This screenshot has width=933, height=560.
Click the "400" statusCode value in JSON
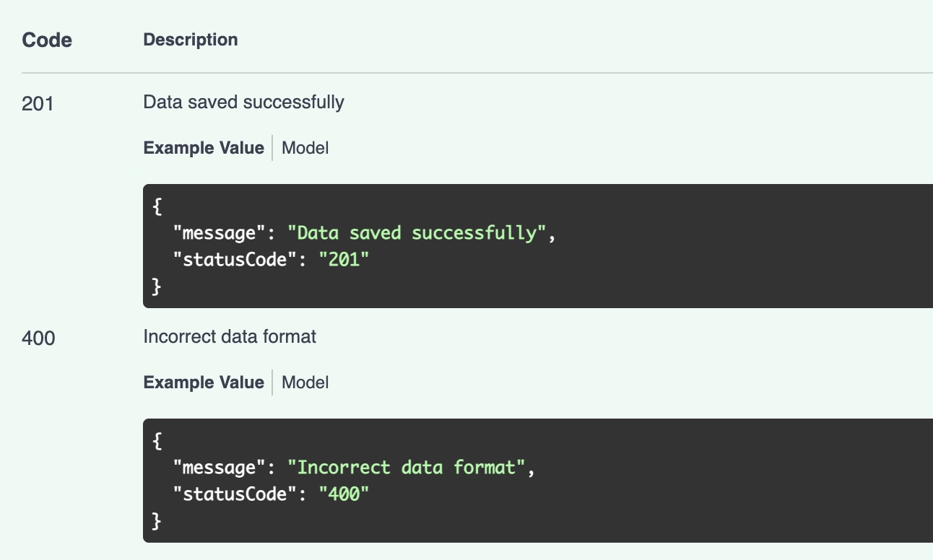coord(344,494)
